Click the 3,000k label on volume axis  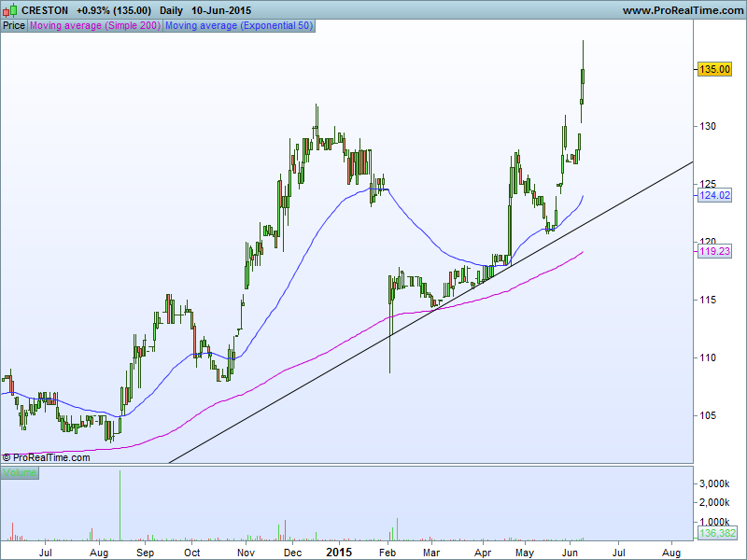[x=715, y=483]
